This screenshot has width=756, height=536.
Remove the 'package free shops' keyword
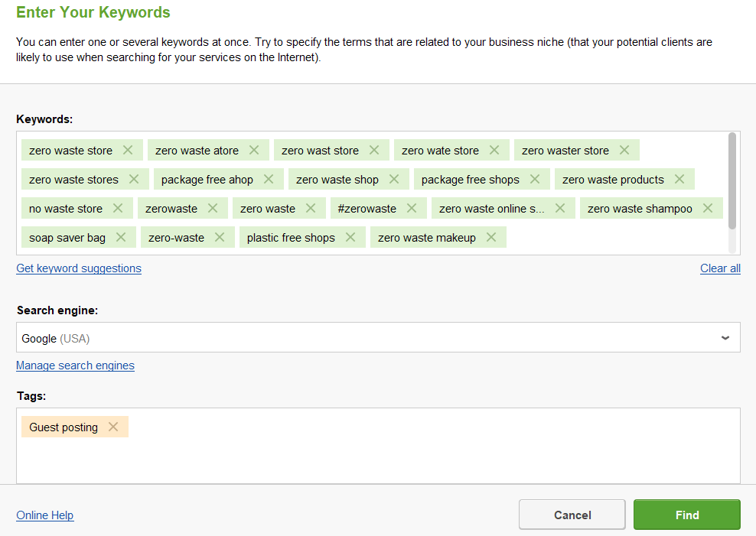[x=535, y=179]
